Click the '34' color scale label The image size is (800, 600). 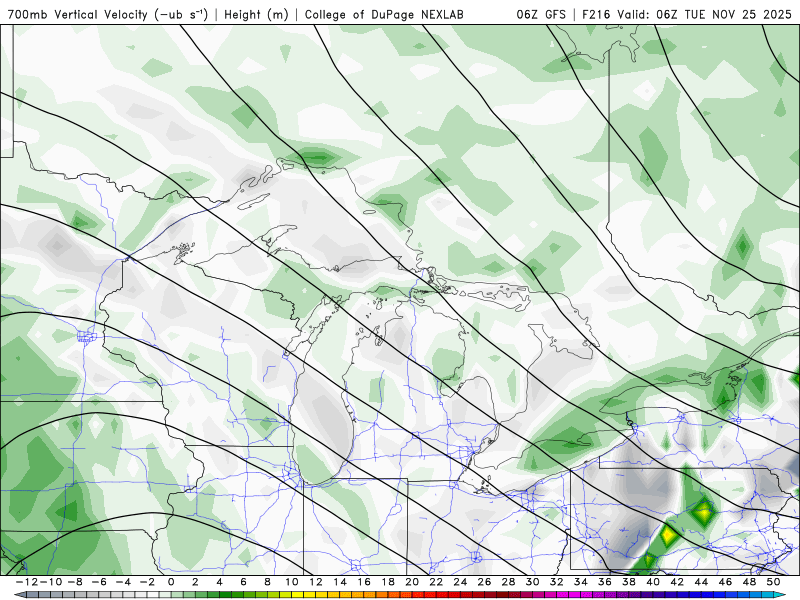click(581, 582)
